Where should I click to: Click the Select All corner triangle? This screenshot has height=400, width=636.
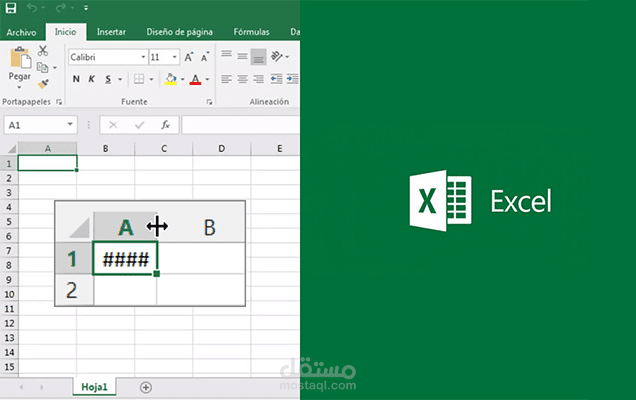point(10,148)
